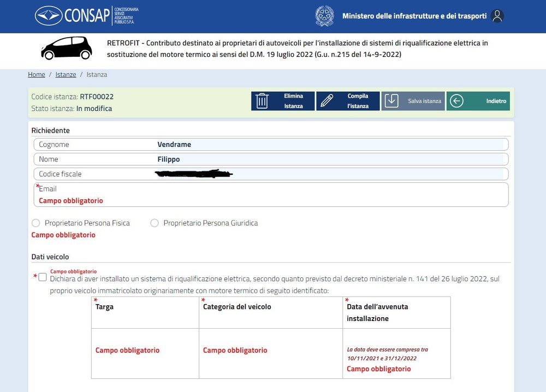The width and height of the screenshot is (546, 392).
Task: Click the Compila l'istanza button
Action: (x=348, y=101)
